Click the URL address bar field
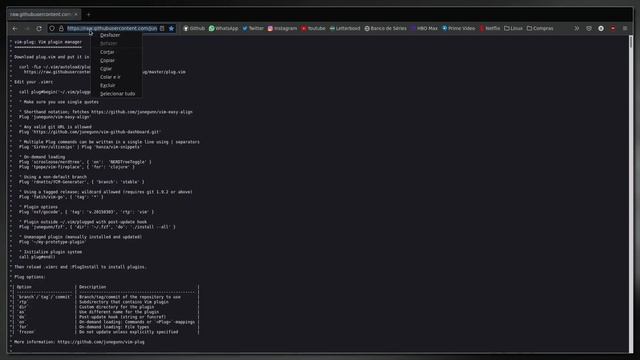The image size is (640, 360). tap(112, 29)
